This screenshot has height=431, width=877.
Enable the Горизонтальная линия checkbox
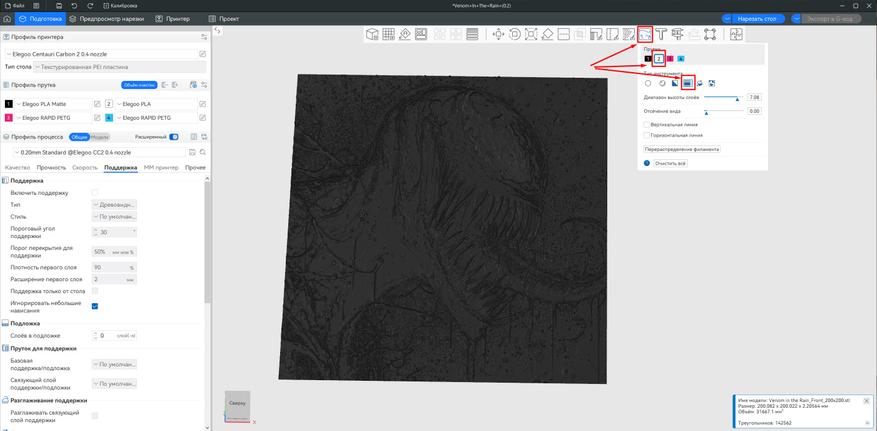point(647,135)
